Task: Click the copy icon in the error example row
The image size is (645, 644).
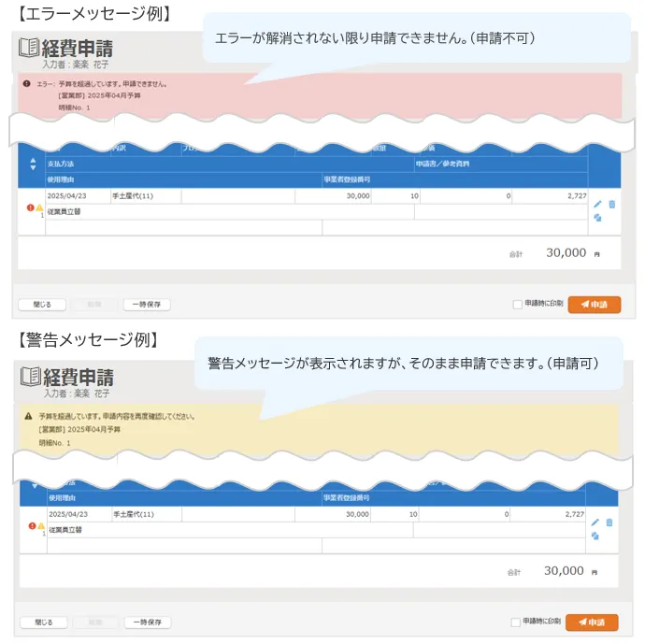Action: [x=597, y=218]
